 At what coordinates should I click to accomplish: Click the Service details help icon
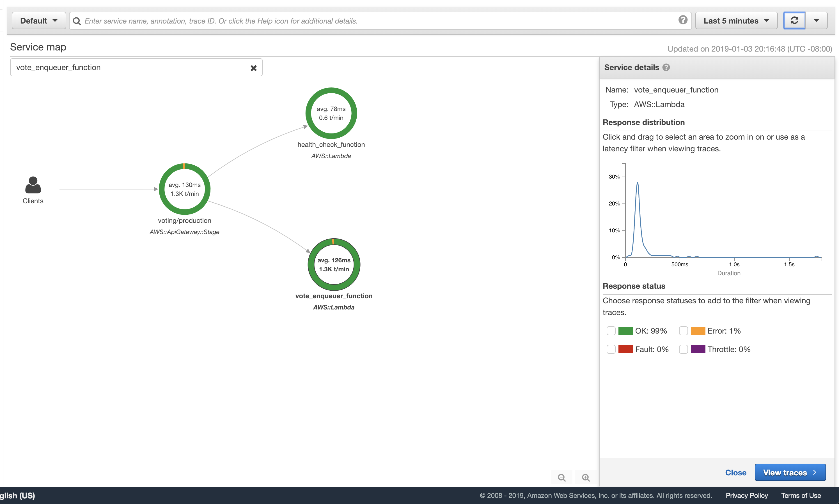point(666,68)
